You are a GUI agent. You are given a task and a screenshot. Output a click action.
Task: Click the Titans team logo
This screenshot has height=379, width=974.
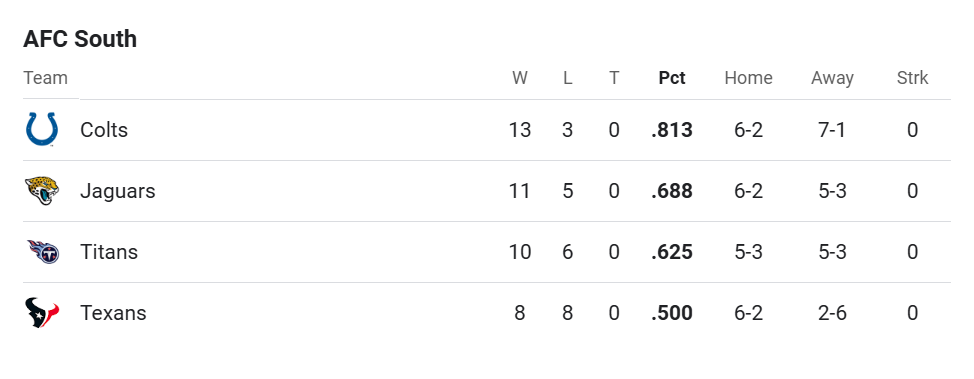point(43,252)
